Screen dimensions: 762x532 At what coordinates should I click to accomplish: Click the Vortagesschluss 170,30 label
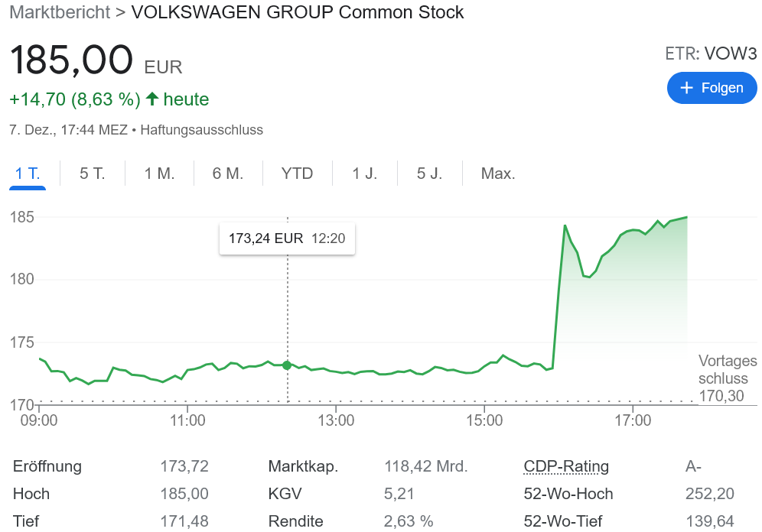[727, 378]
